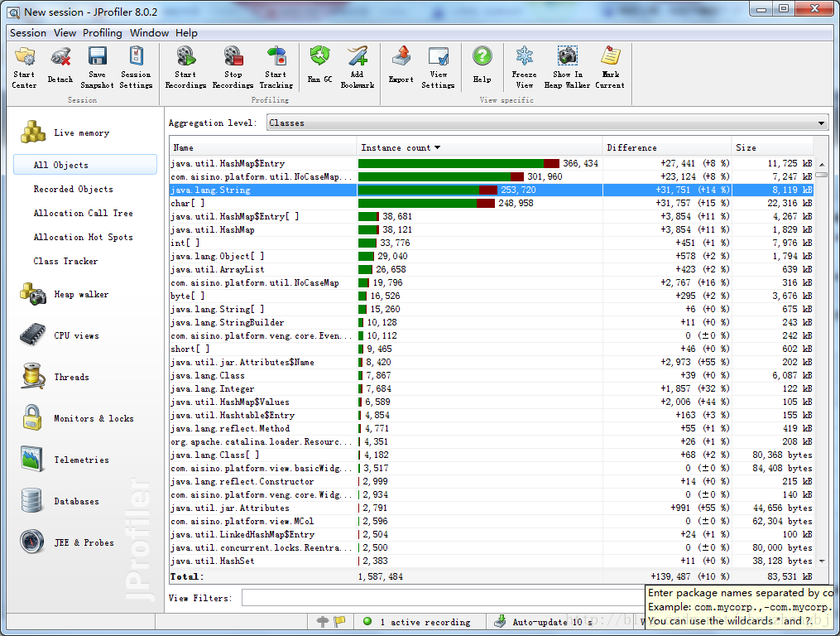Expand the Aggregation level Classes dropdown
The height and width of the screenshot is (636, 840).
(548, 123)
